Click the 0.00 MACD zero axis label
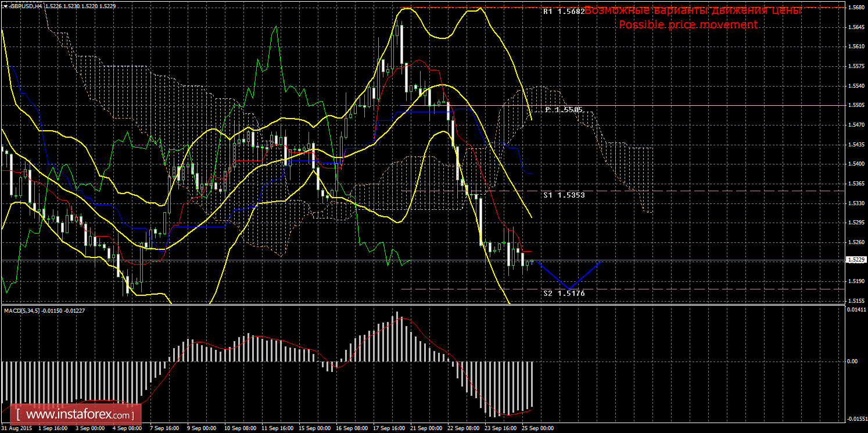Viewport: 868px width, 433px height. tap(852, 362)
